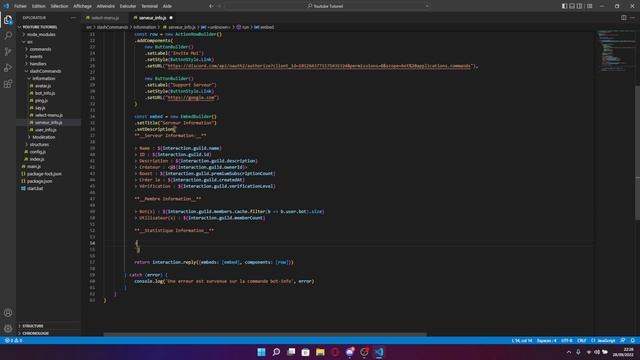640x360 pixels.
Task: Expand the handlers folder
Action: coord(49,64)
